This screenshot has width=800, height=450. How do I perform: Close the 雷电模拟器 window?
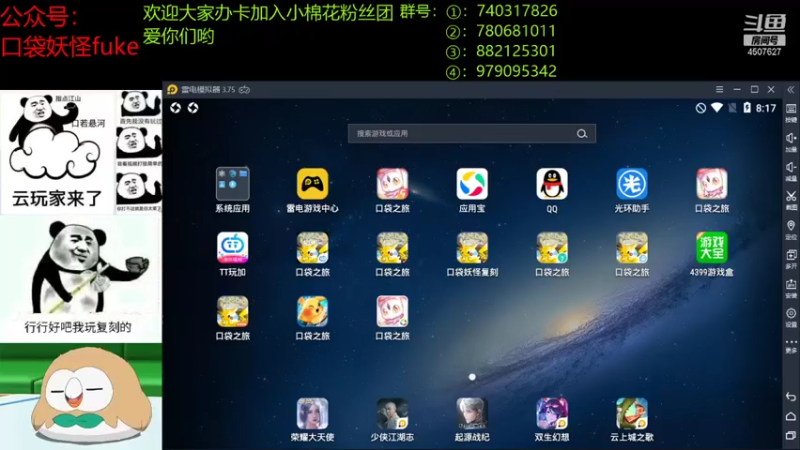coord(771,89)
